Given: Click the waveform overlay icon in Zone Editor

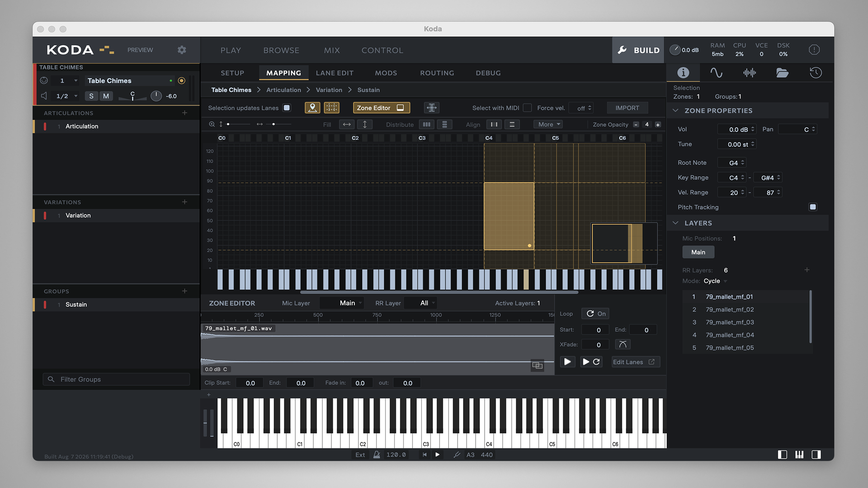Looking at the screenshot, I should pos(537,365).
